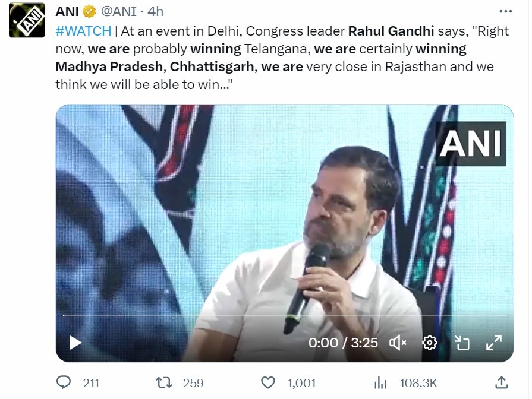Open video settings gear

[430, 343]
